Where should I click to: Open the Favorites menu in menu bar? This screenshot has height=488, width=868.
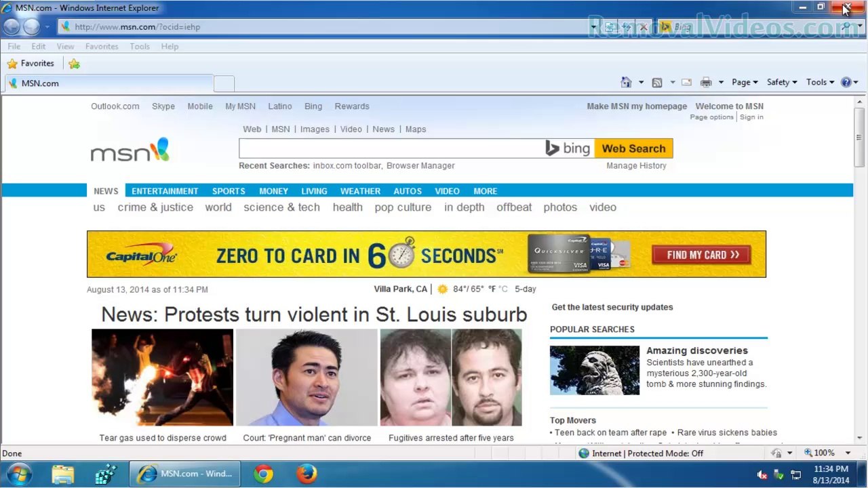[102, 47]
